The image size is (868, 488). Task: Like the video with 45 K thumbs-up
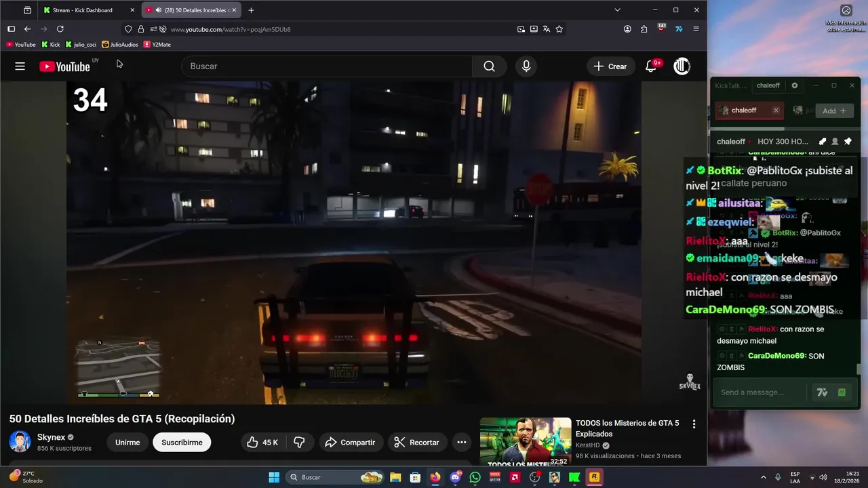tap(262, 443)
